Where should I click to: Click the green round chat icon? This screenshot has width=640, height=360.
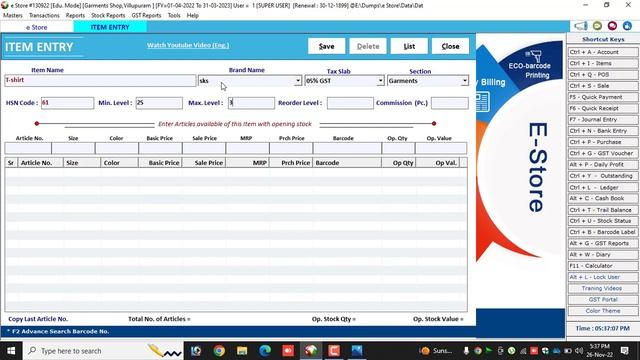click(597, 26)
